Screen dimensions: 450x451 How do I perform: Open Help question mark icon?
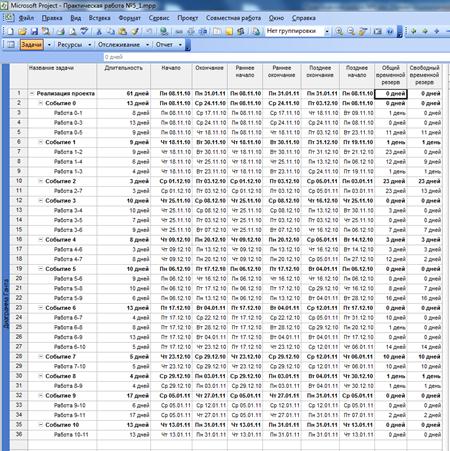(389, 31)
